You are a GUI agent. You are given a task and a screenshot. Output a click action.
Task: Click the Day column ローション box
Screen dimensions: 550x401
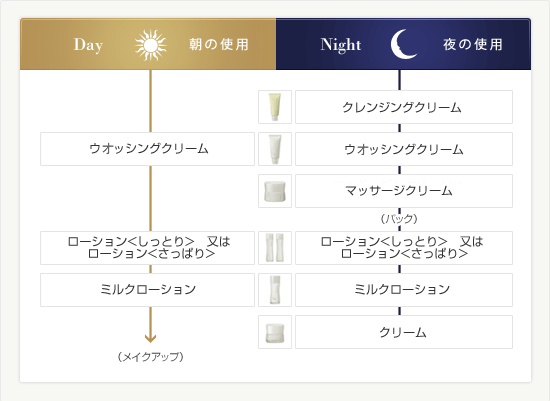tap(147, 248)
